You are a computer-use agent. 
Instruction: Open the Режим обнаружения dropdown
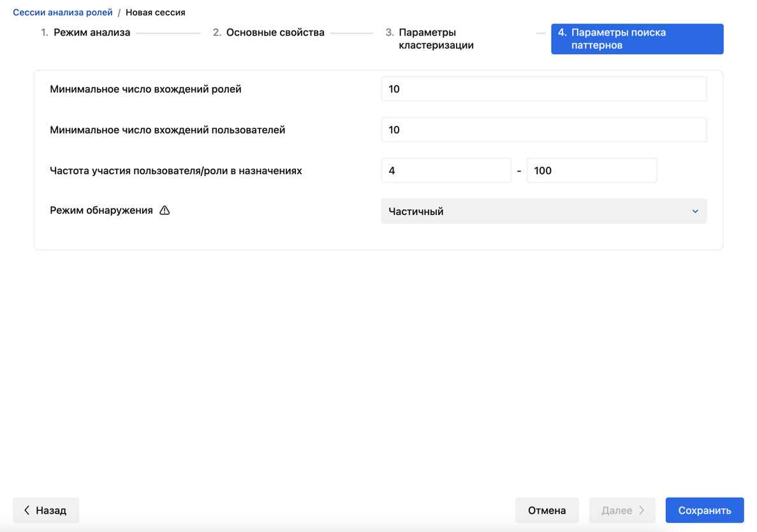pos(543,211)
